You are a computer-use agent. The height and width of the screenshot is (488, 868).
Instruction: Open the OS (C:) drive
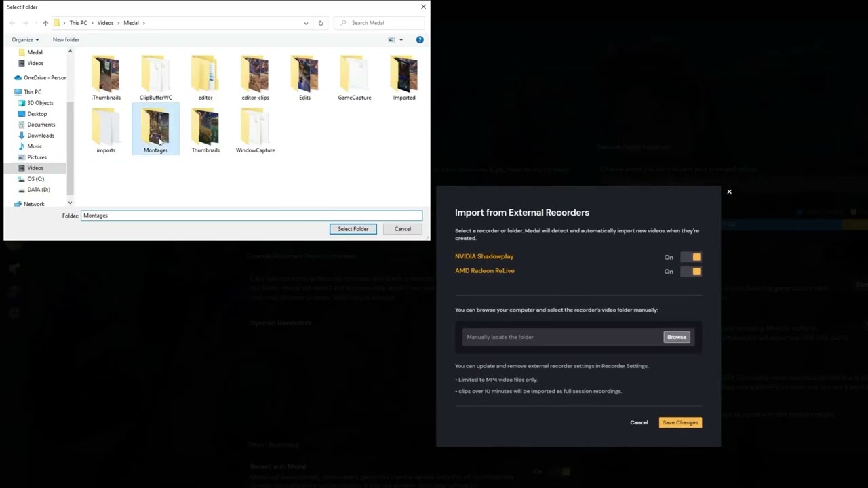[35, 179]
